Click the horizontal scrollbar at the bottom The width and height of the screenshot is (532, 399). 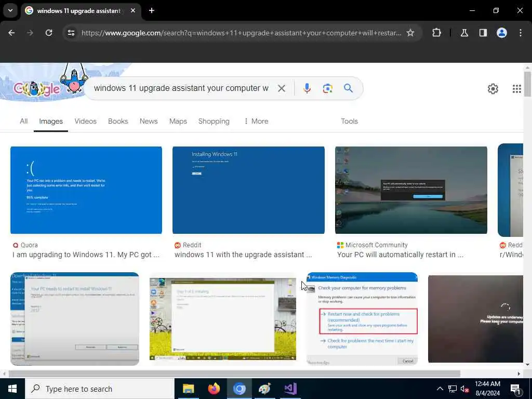234,374
